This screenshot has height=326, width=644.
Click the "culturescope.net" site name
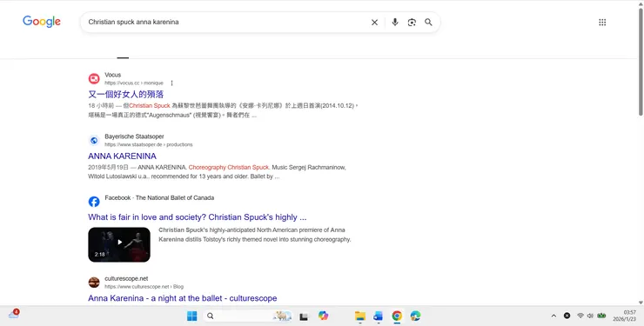(x=126, y=278)
